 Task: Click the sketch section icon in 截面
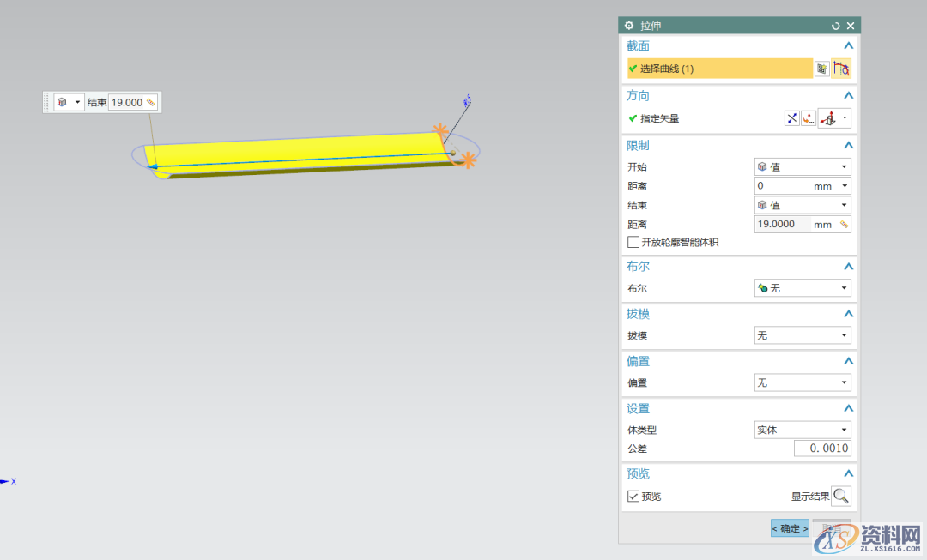pos(821,69)
